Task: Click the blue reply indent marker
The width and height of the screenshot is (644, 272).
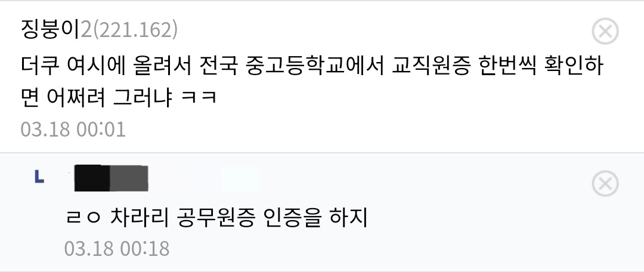Action: tap(39, 177)
